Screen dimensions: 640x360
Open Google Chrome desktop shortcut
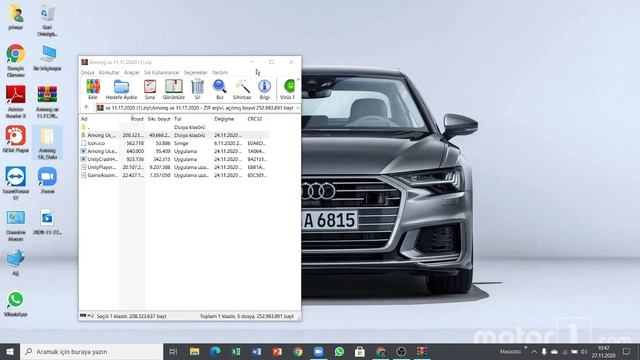click(16, 60)
